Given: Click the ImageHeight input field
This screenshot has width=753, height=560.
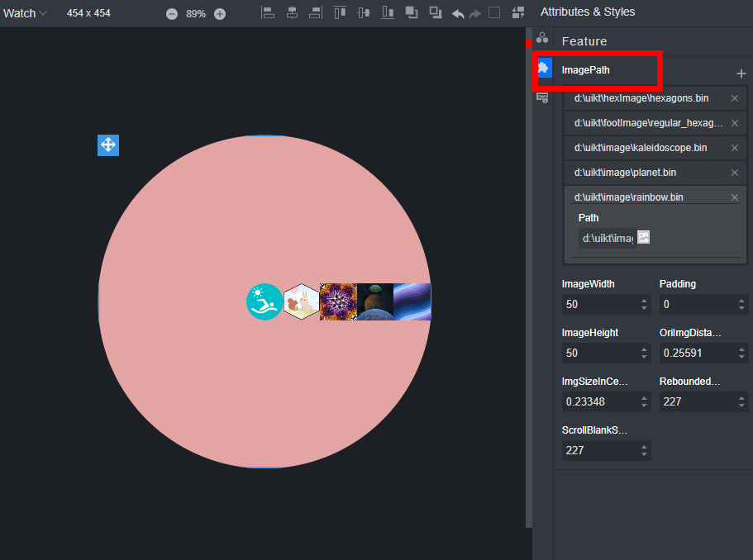Looking at the screenshot, I should (x=598, y=354).
